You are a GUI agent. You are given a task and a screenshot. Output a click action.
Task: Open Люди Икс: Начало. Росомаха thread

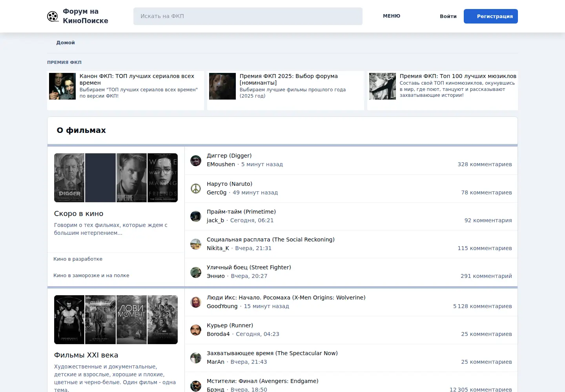click(286, 298)
